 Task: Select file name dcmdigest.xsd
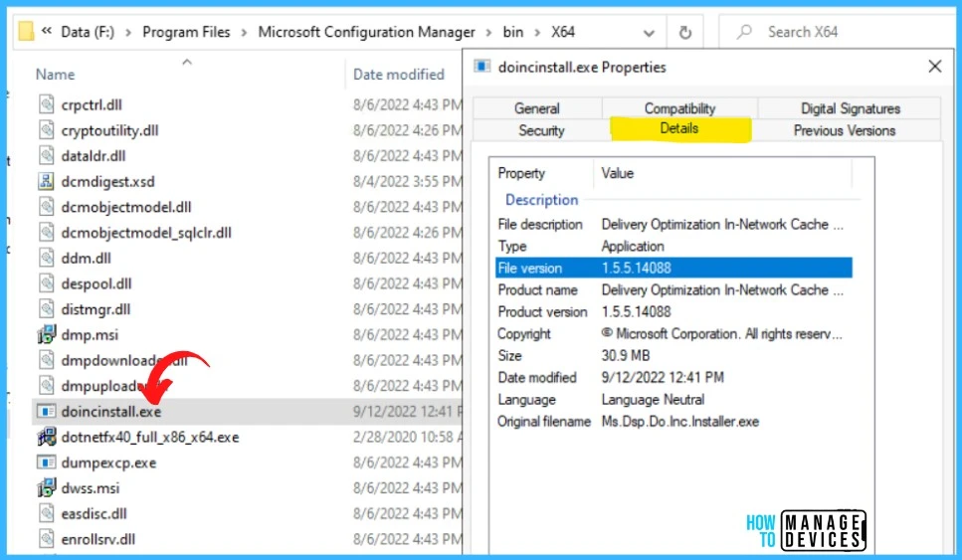108,182
